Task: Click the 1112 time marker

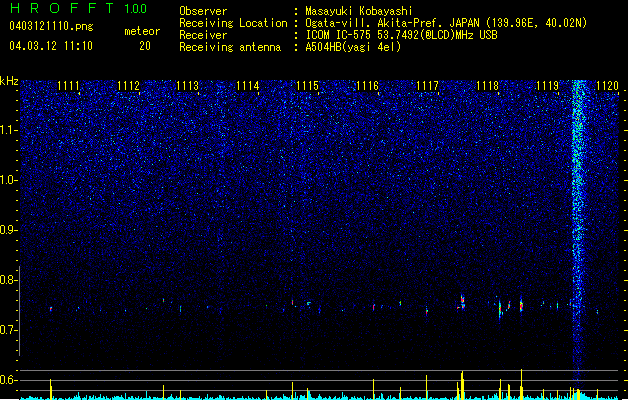Action: [128, 86]
